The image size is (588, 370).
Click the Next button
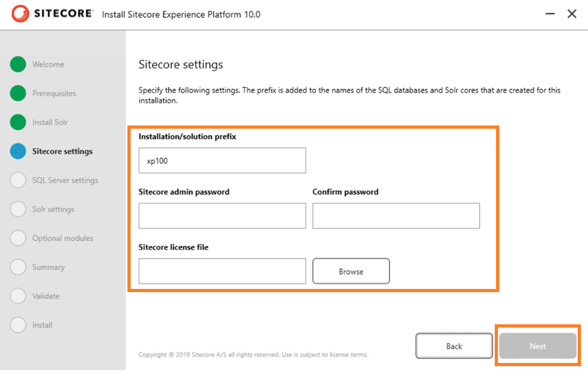click(x=538, y=346)
